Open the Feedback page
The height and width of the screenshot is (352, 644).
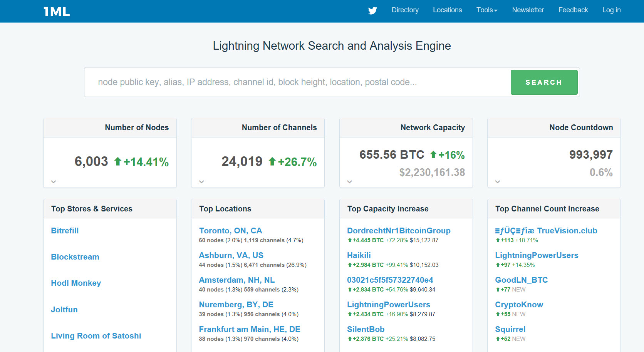[573, 10]
